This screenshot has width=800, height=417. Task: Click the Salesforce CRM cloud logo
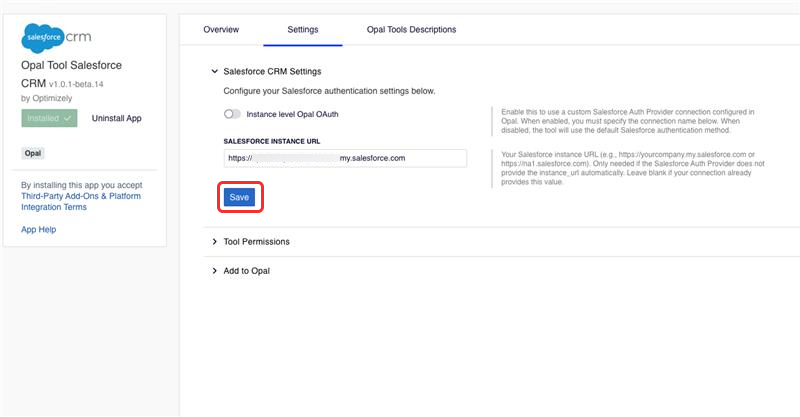(57, 37)
